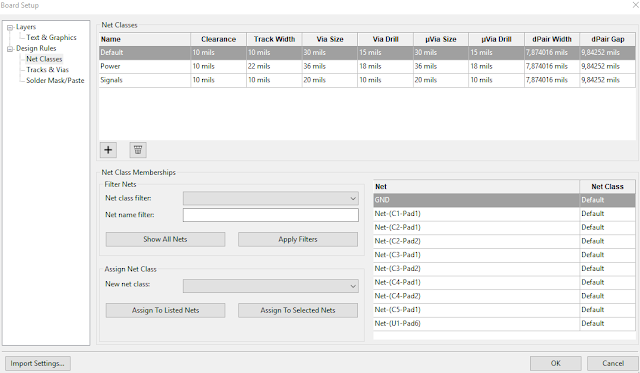
Task: Click the Net Class column header in memberships
Action: click(607, 186)
